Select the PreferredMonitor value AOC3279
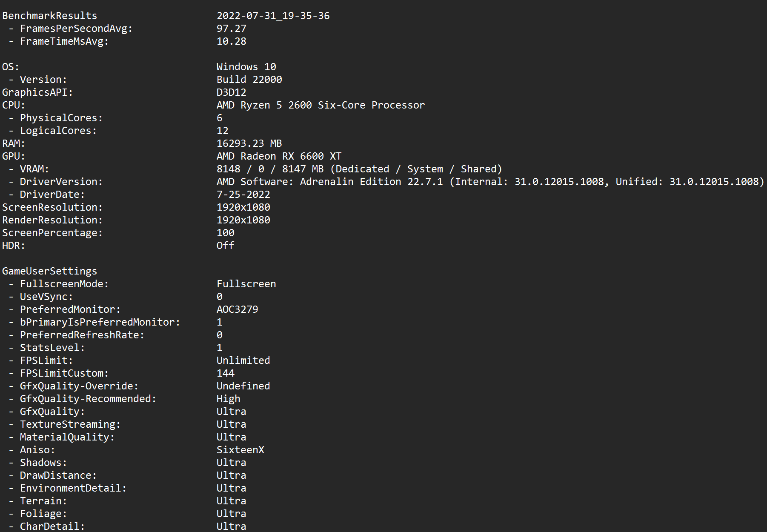 pyautogui.click(x=237, y=309)
